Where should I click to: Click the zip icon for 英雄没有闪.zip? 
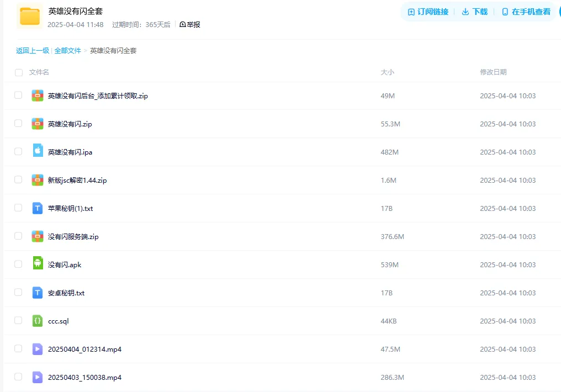(x=38, y=124)
